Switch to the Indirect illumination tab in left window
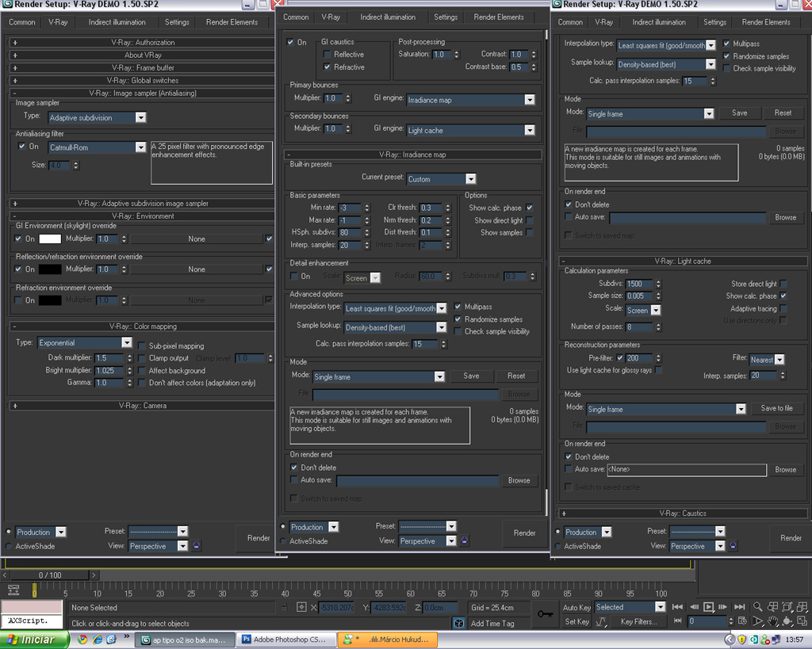The image size is (812, 649). 117,22
